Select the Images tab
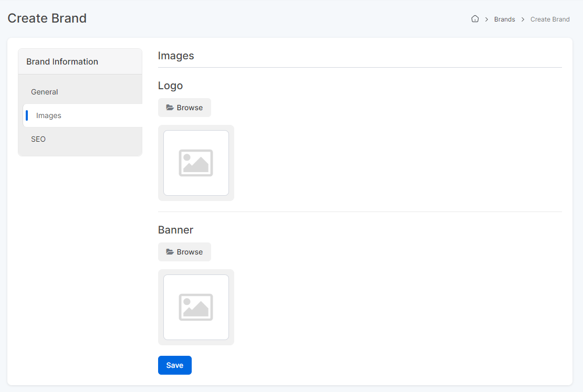Screen dimensions: 583x392 (x=82, y=115)
